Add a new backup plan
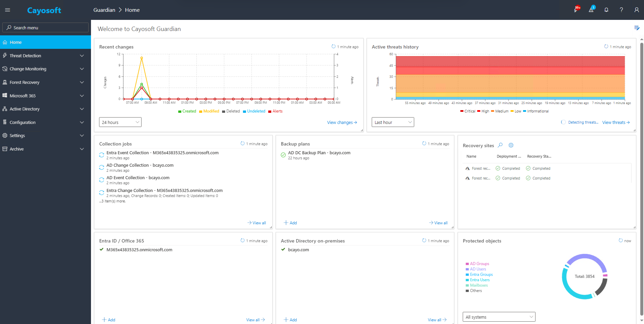The width and height of the screenshot is (644, 324). coord(290,223)
